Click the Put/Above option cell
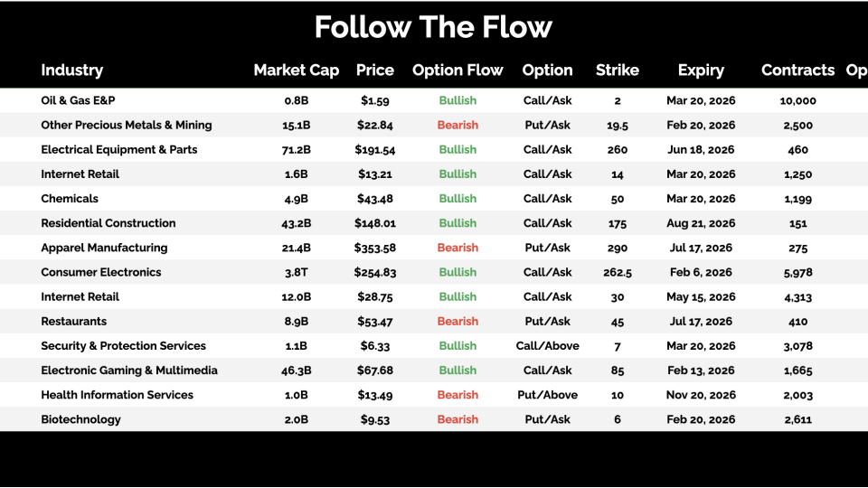Screen dimensions: 868x488 coord(547,395)
